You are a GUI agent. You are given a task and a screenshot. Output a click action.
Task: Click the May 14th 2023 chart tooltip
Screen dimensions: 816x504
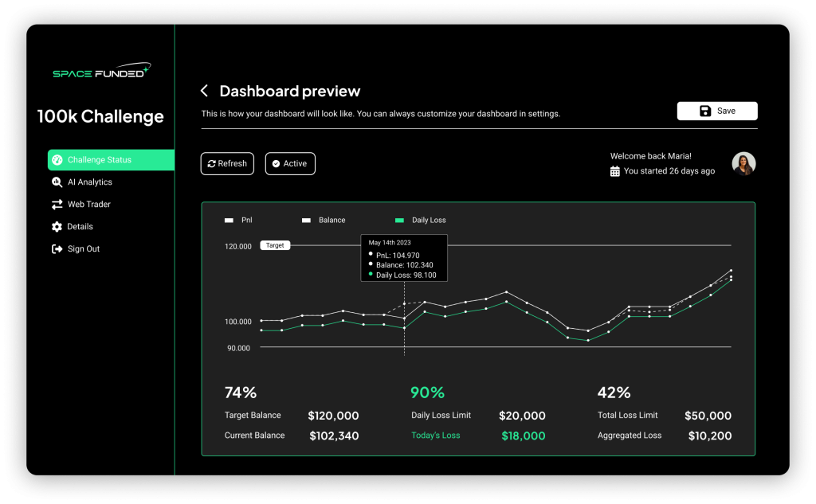(x=404, y=258)
